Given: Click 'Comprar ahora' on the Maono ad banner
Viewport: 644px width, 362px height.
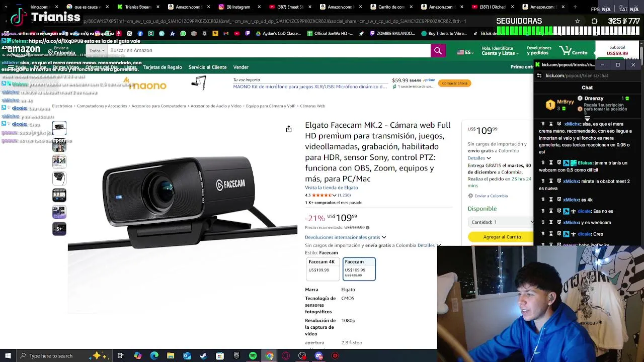Looking at the screenshot, I should [x=454, y=83].
